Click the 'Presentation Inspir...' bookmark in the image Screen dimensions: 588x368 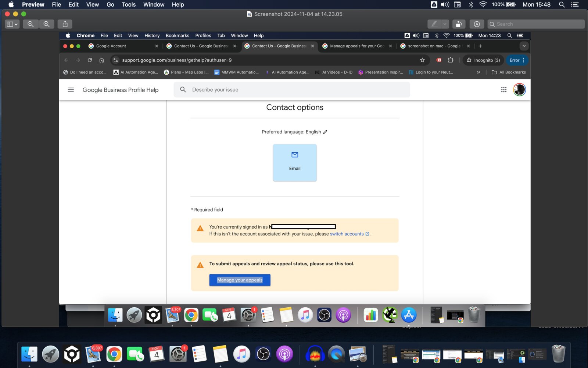(381, 72)
